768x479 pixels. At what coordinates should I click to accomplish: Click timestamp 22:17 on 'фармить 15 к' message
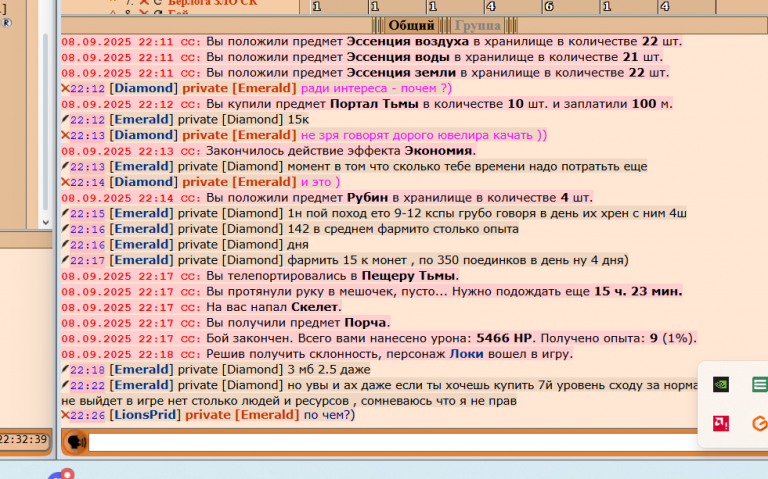click(x=88, y=261)
